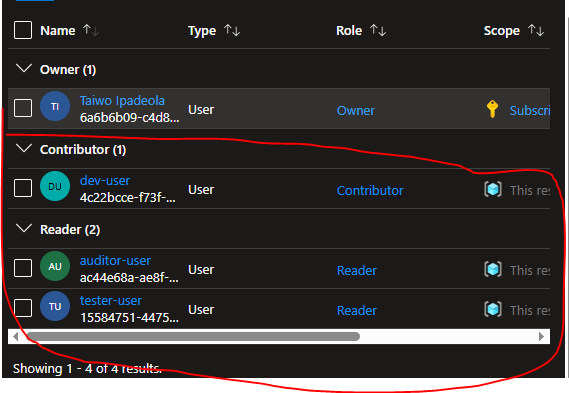
Task: Open the auditor-user name link
Action: click(x=115, y=261)
